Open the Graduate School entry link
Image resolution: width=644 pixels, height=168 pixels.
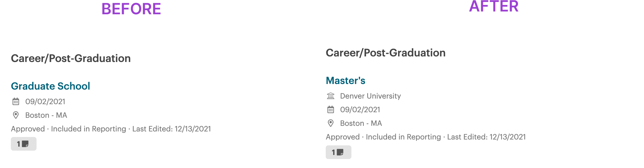(x=50, y=86)
